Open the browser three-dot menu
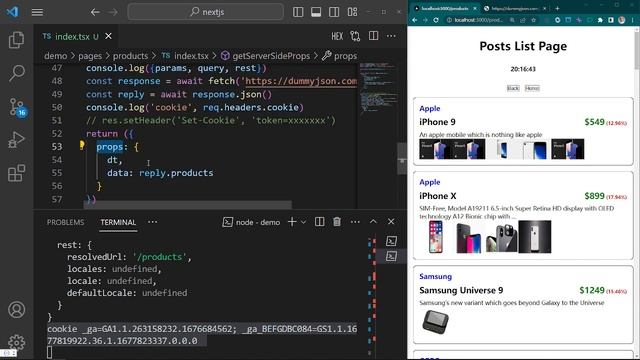Screen dimensions: 640x360 (633, 20)
